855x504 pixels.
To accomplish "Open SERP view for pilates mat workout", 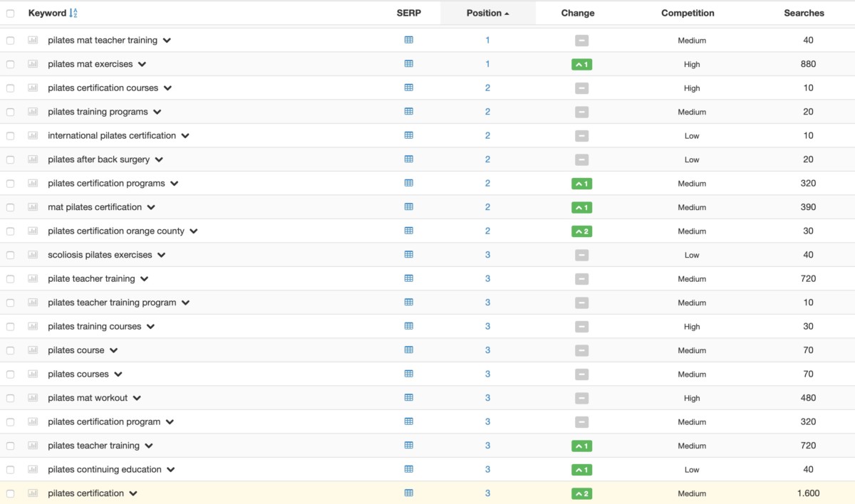I will pos(409,397).
